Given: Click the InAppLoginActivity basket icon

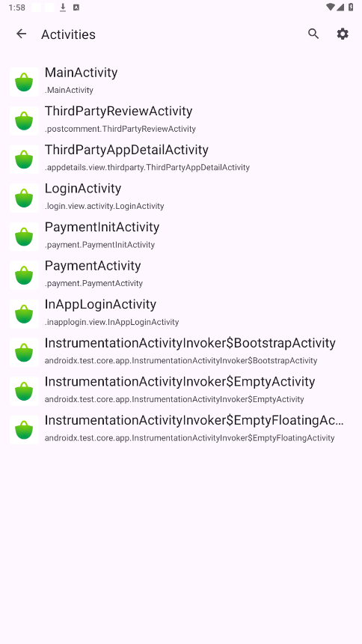Looking at the screenshot, I should (24, 313).
